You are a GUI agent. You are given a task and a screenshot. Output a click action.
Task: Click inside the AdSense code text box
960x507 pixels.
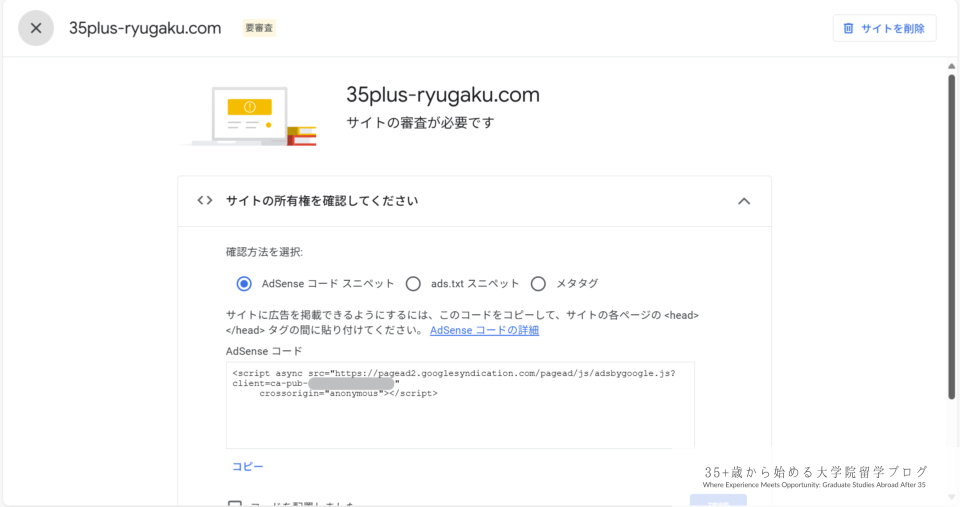click(460, 420)
